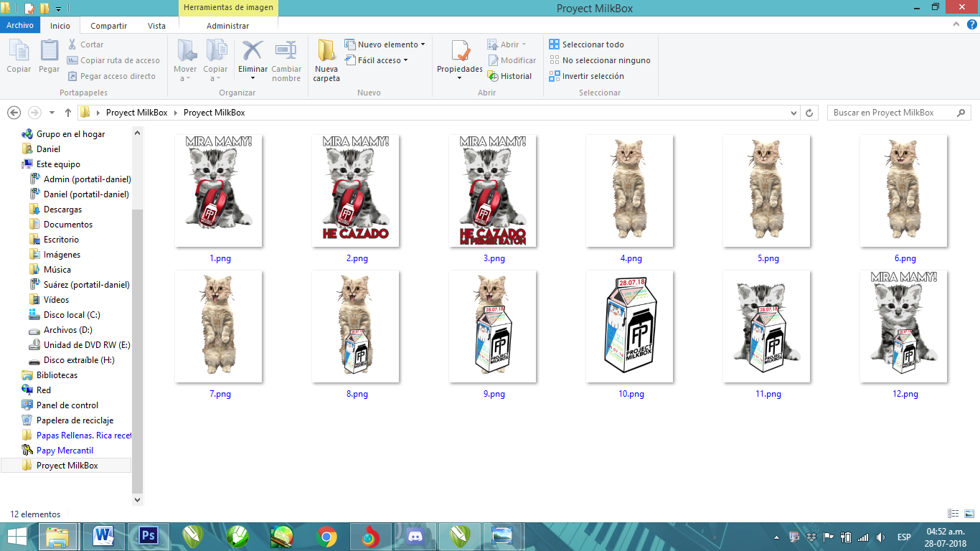
Task: Click the navigation pane scrollbar down arrow
Action: click(138, 499)
